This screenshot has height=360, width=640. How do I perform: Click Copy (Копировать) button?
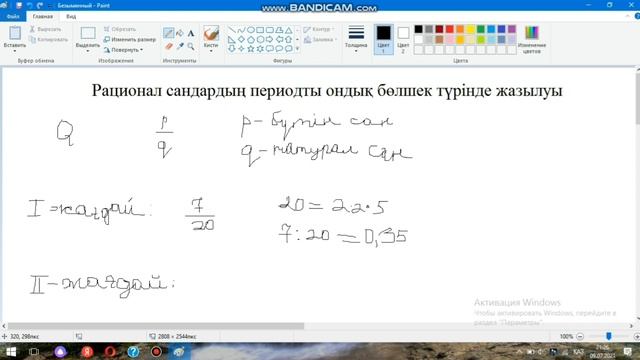[x=49, y=40]
